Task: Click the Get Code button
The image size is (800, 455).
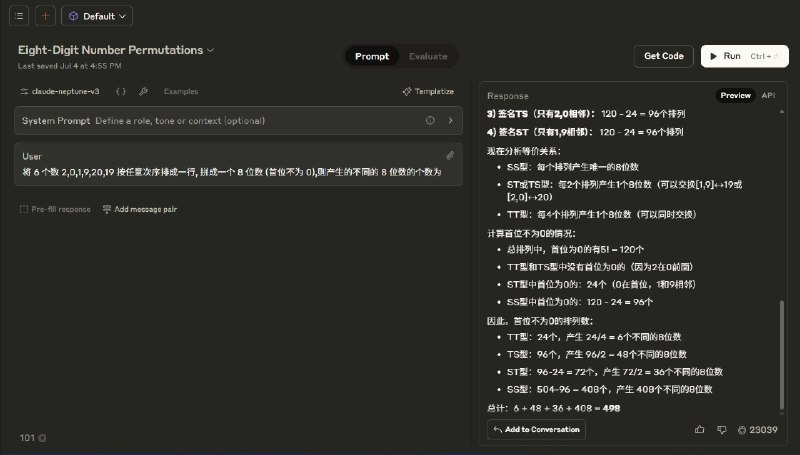Action: pos(664,56)
